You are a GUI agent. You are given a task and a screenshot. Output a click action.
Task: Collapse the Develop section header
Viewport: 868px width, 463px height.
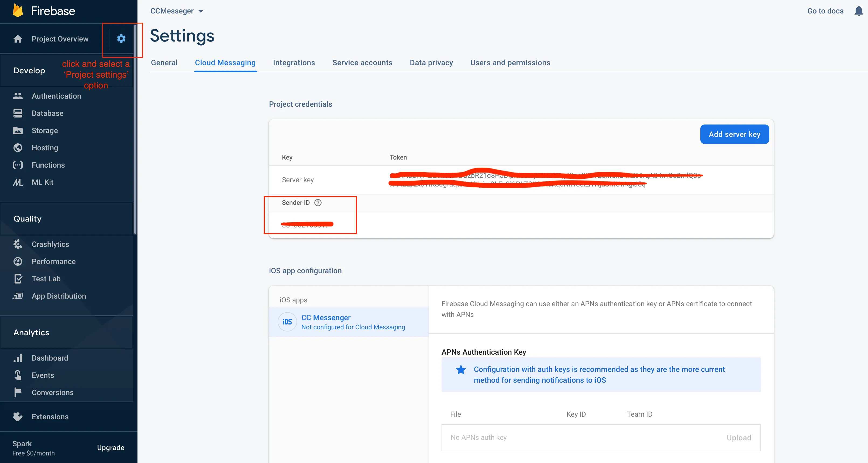tap(29, 71)
